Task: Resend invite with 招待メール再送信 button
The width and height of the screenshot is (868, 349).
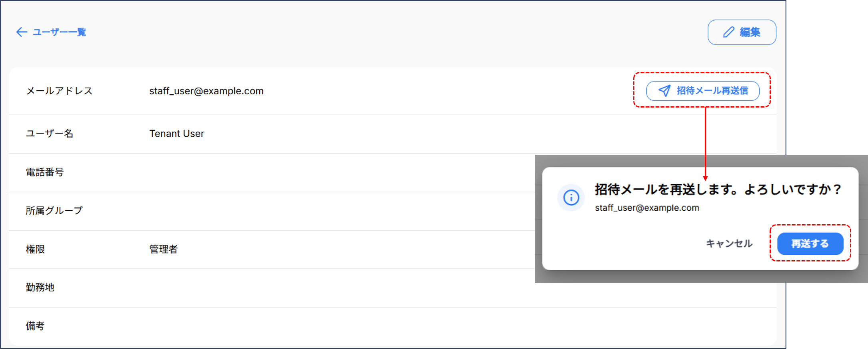Action: point(703,91)
